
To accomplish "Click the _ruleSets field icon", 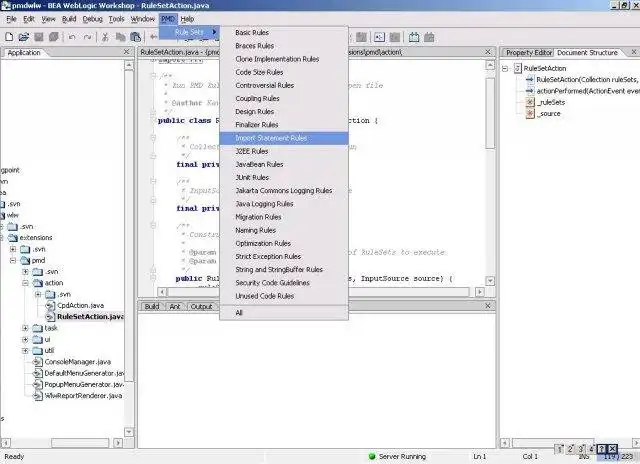I will (530, 102).
